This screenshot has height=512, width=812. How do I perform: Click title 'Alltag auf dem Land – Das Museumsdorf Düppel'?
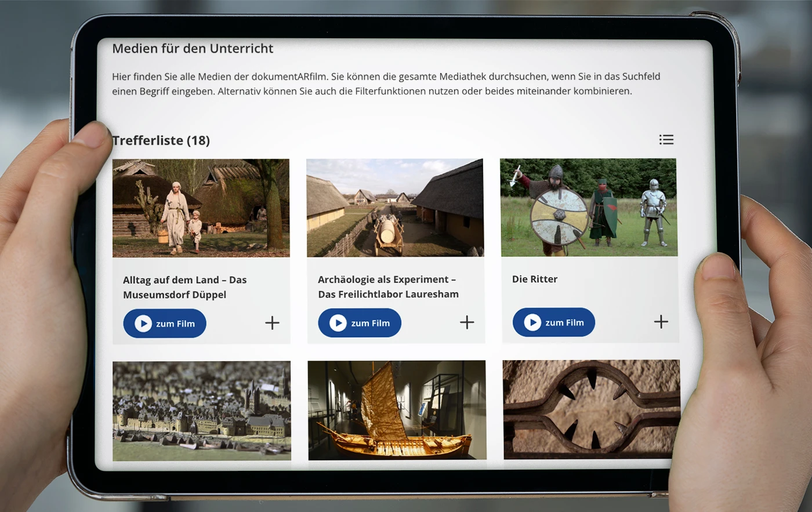pos(185,287)
